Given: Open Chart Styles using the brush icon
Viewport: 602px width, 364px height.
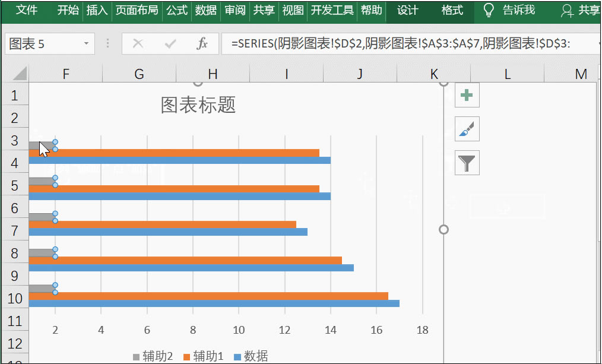Looking at the screenshot, I should coord(467,129).
